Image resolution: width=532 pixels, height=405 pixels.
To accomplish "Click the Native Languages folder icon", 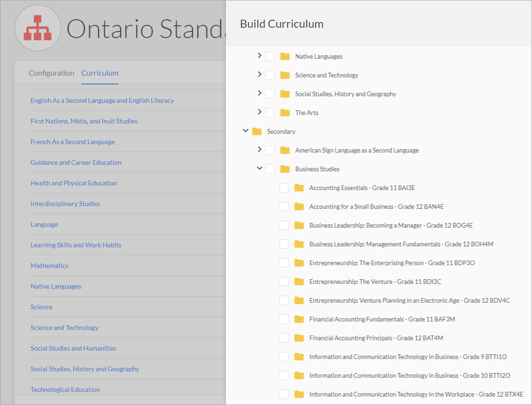I will [x=285, y=56].
